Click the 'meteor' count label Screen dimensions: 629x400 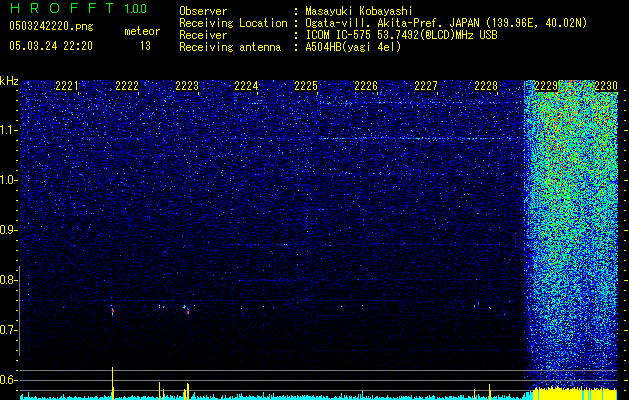(x=142, y=31)
